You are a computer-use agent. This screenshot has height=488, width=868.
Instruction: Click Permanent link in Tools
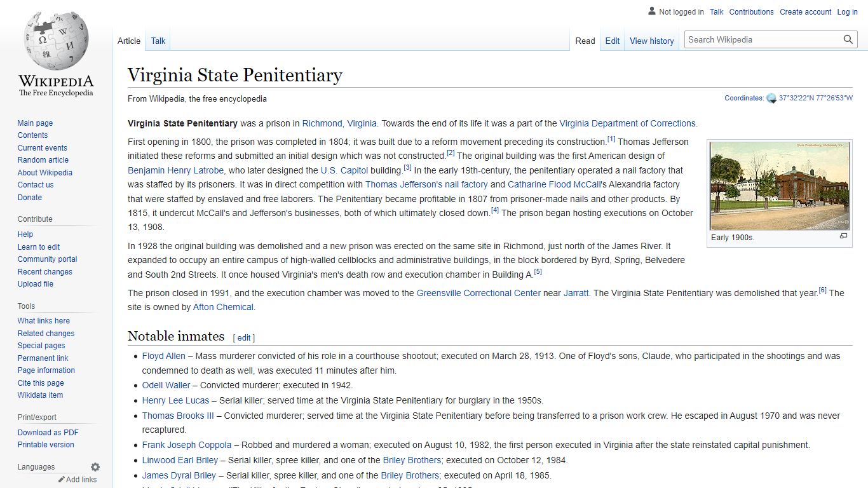tap(43, 358)
